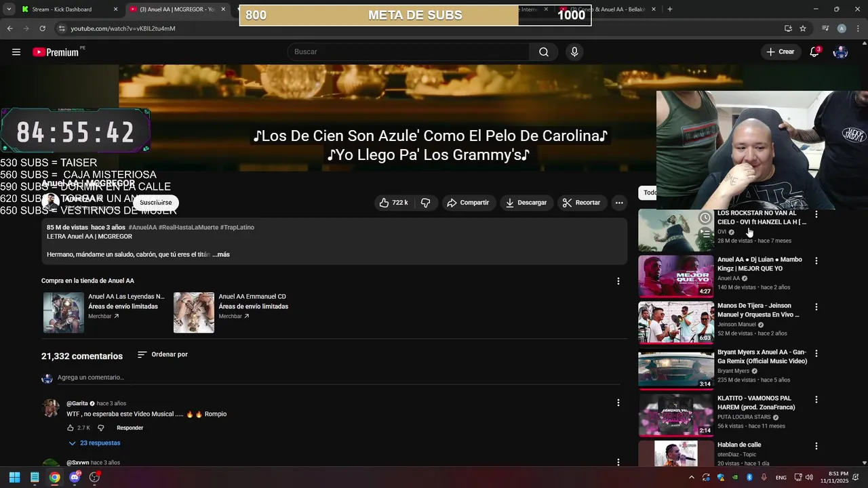The image size is (868, 488).
Task: Download the video with Descargar
Action: (526, 203)
